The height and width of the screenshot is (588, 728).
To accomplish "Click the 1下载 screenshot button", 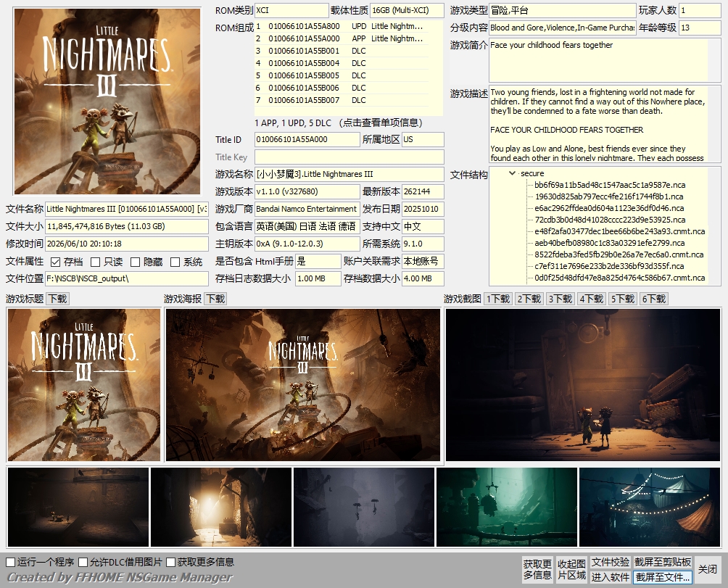I will (498, 299).
